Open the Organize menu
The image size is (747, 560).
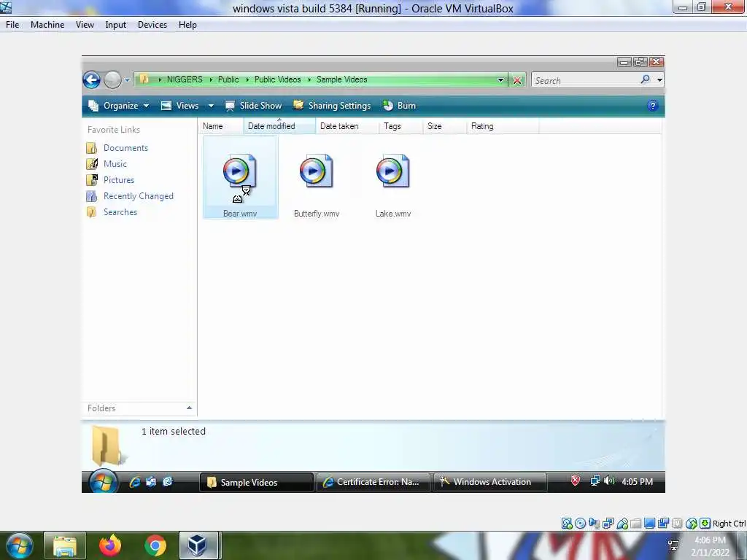click(x=119, y=106)
